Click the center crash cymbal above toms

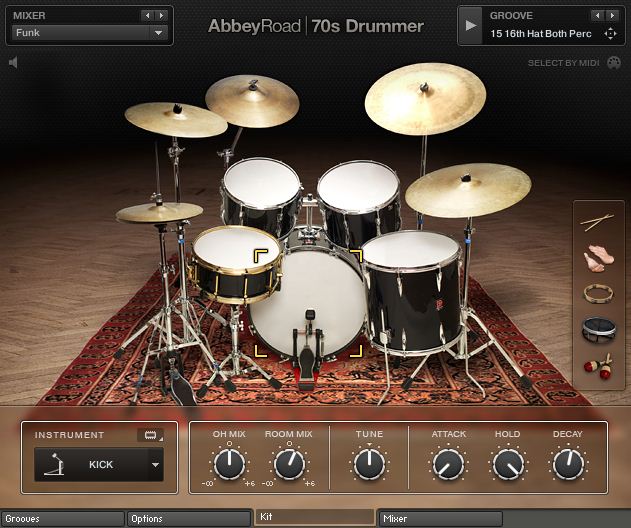click(252, 101)
